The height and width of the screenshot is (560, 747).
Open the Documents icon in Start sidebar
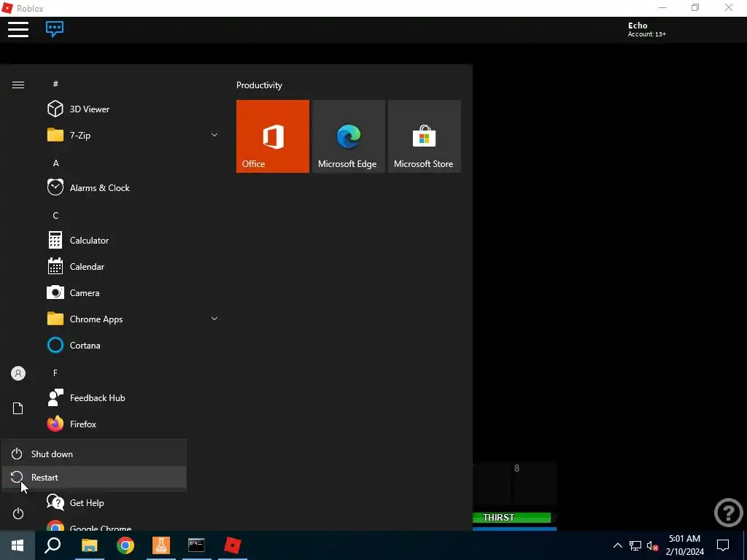coord(18,408)
